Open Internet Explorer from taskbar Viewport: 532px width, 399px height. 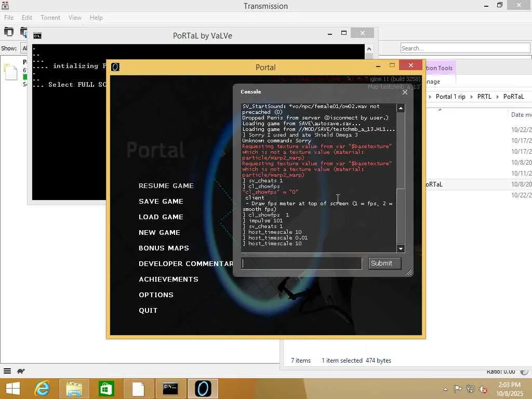[x=42, y=389]
